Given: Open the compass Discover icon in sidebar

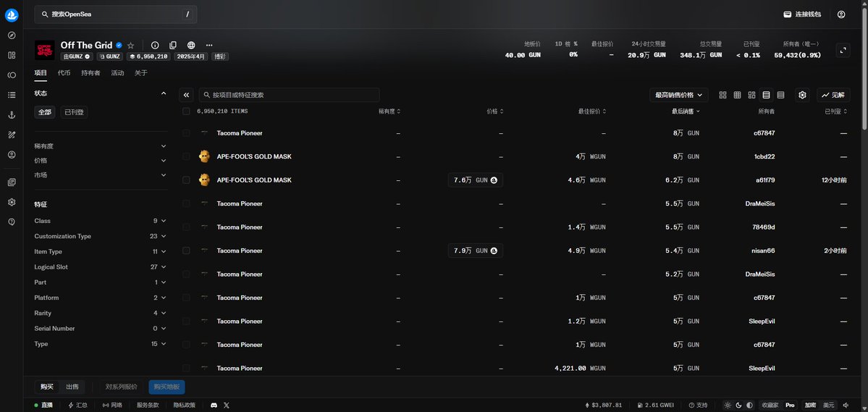Looking at the screenshot, I should click(12, 35).
